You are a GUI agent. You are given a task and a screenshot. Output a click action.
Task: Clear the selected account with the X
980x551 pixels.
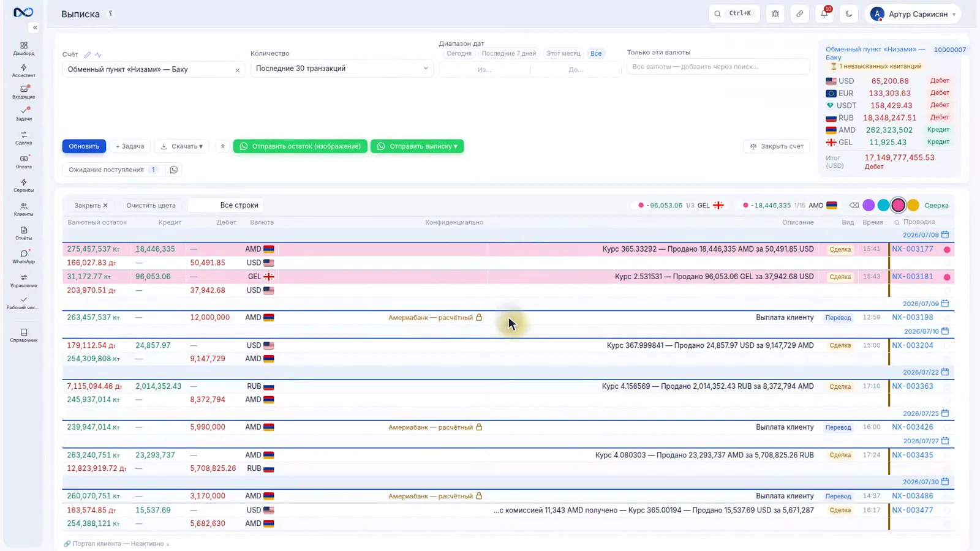tap(238, 70)
